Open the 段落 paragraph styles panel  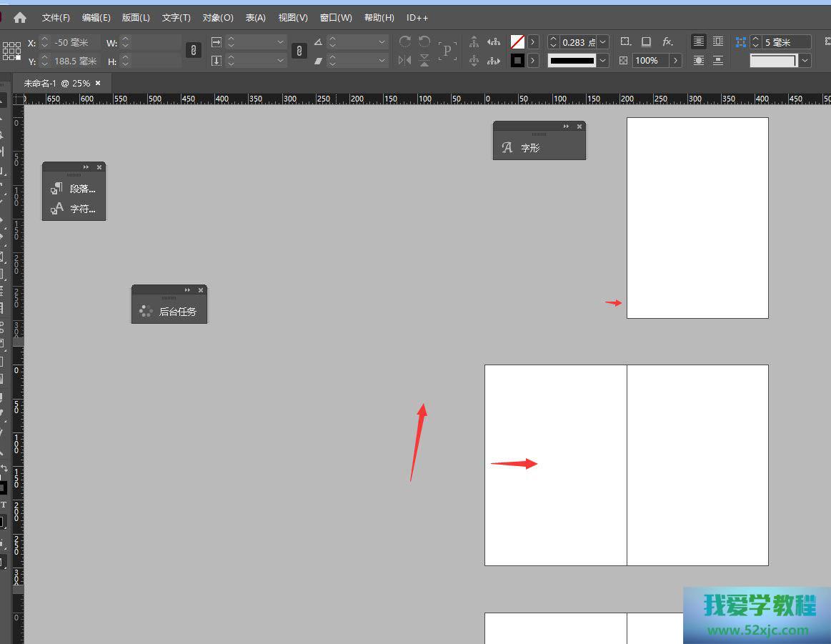pos(82,189)
